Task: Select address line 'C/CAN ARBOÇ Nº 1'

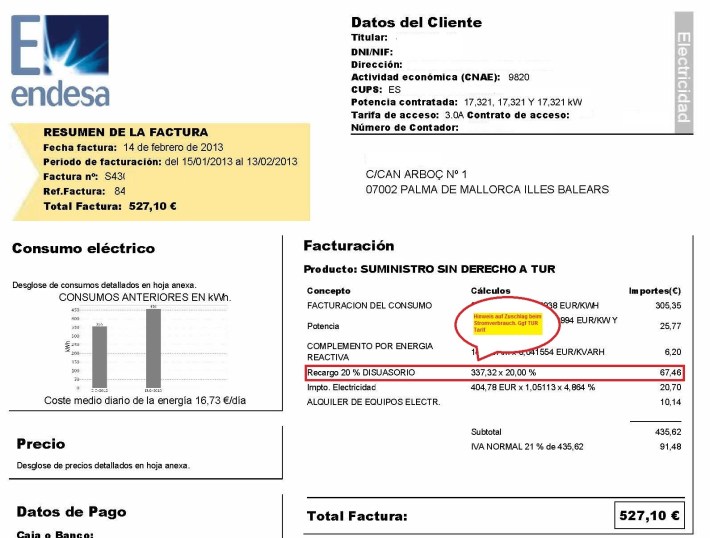Action: (417, 174)
